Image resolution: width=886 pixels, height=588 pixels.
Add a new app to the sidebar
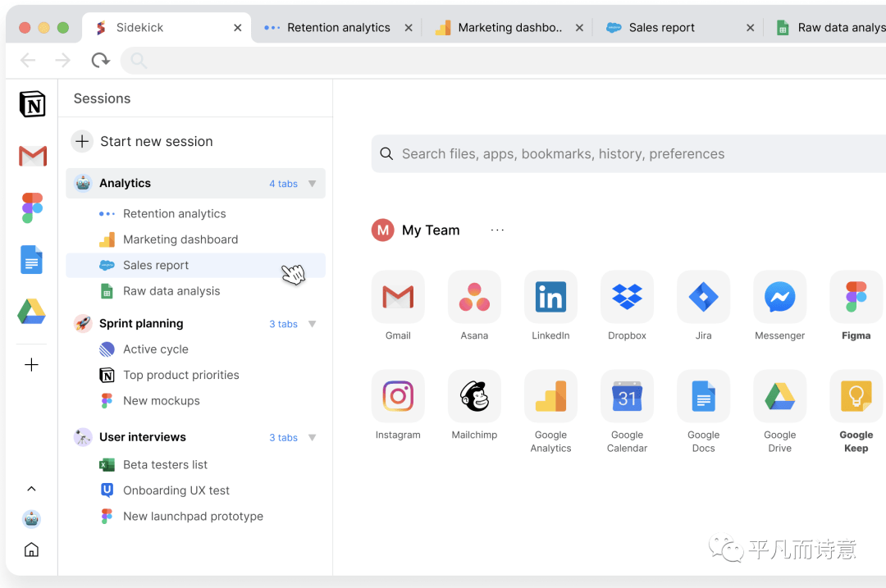[32, 365]
